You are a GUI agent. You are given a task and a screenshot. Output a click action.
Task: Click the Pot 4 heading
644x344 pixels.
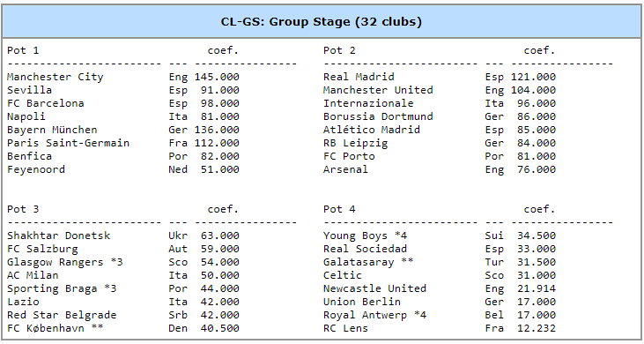[x=339, y=209]
